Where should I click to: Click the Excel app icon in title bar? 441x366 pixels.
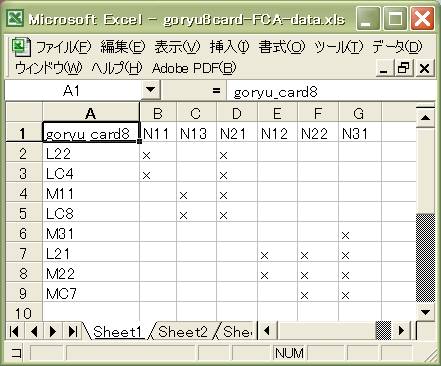pos(15,18)
